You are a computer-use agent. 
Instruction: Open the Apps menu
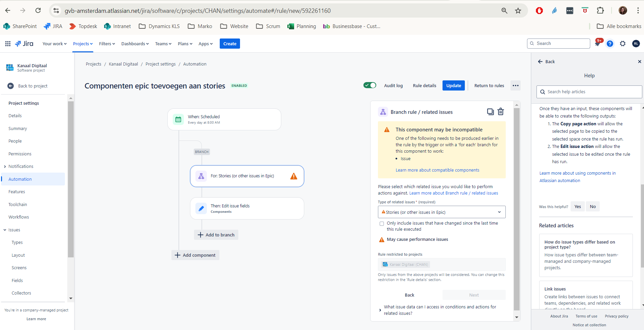206,44
